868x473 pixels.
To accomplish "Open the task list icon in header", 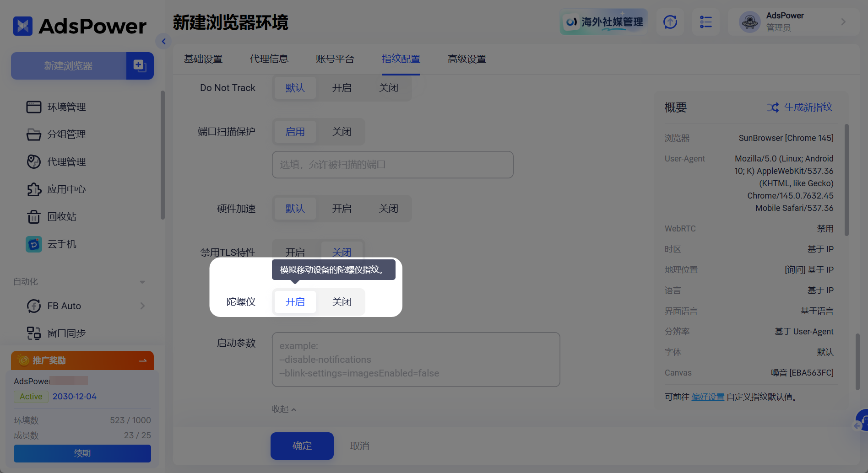I will point(706,22).
